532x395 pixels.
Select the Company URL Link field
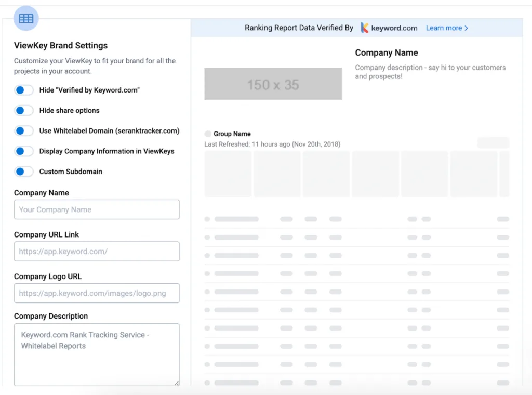[x=97, y=251]
